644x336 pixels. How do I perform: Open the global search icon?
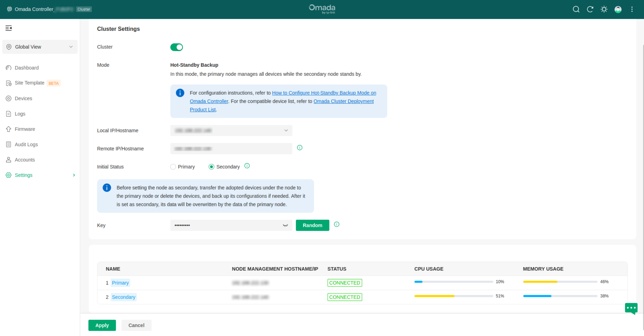tap(576, 9)
